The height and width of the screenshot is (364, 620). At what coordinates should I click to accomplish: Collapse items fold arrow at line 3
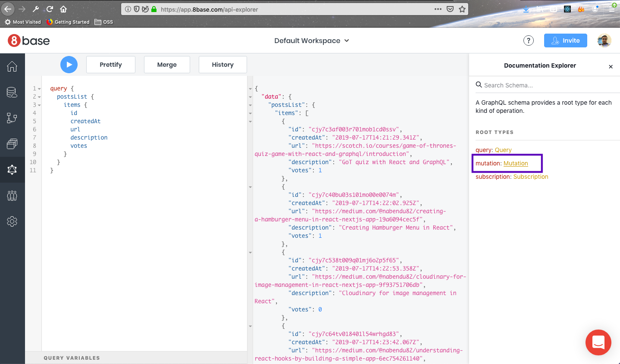tap(39, 105)
